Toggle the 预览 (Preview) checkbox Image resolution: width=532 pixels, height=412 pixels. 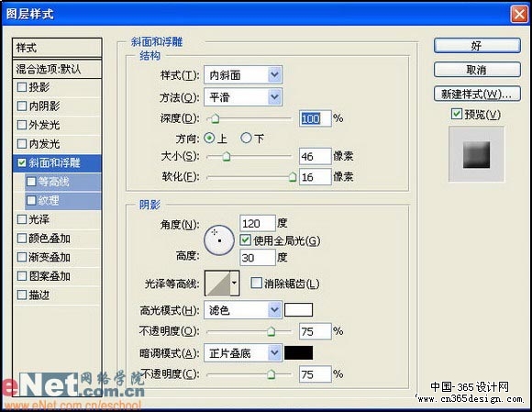click(457, 114)
